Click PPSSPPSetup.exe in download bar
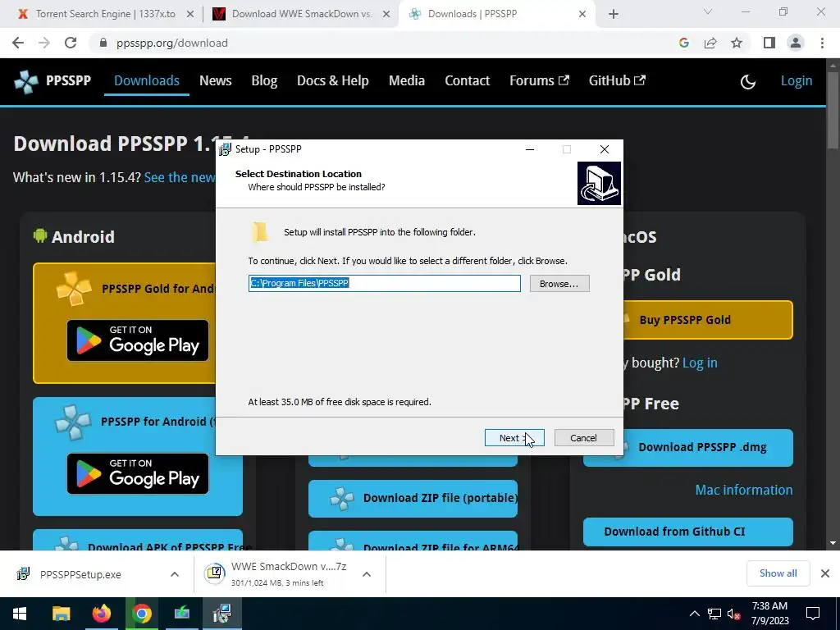The height and width of the screenshot is (630, 840). tap(80, 574)
